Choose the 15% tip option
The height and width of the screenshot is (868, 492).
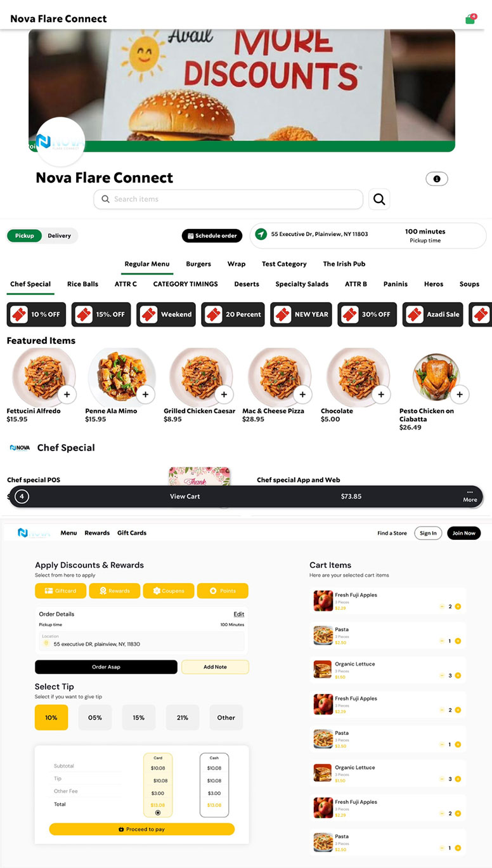click(x=139, y=718)
